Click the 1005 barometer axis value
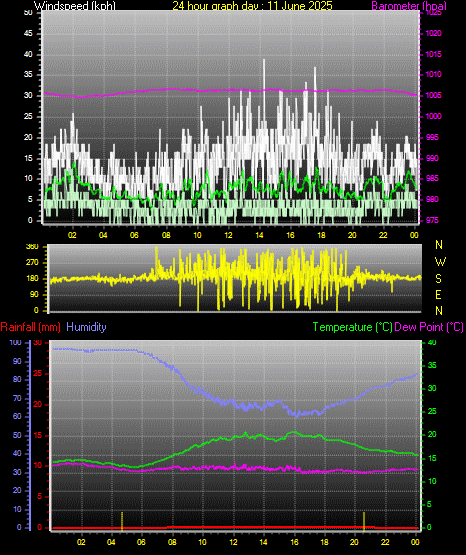This screenshot has width=466, height=555. (x=433, y=95)
